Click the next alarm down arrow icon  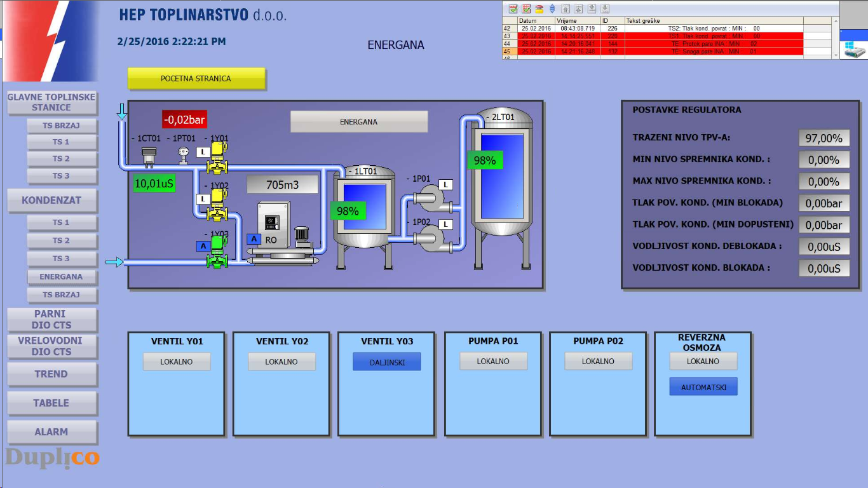point(592,9)
